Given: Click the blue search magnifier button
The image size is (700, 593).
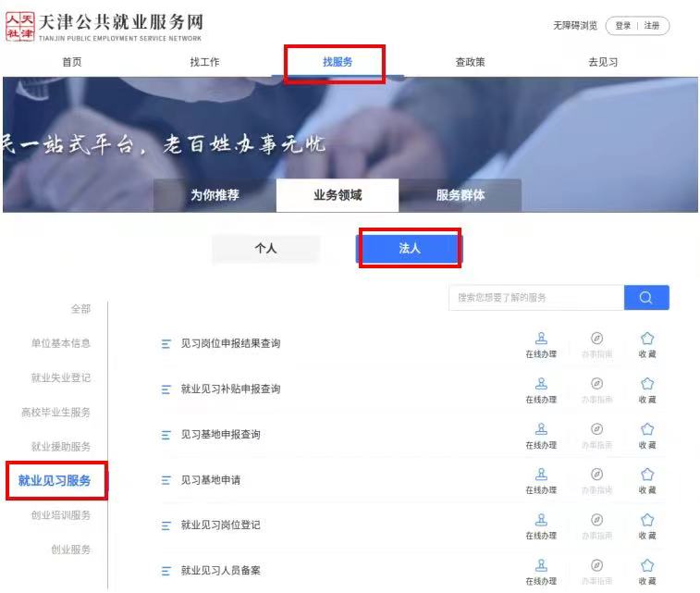Looking at the screenshot, I should click(x=646, y=297).
